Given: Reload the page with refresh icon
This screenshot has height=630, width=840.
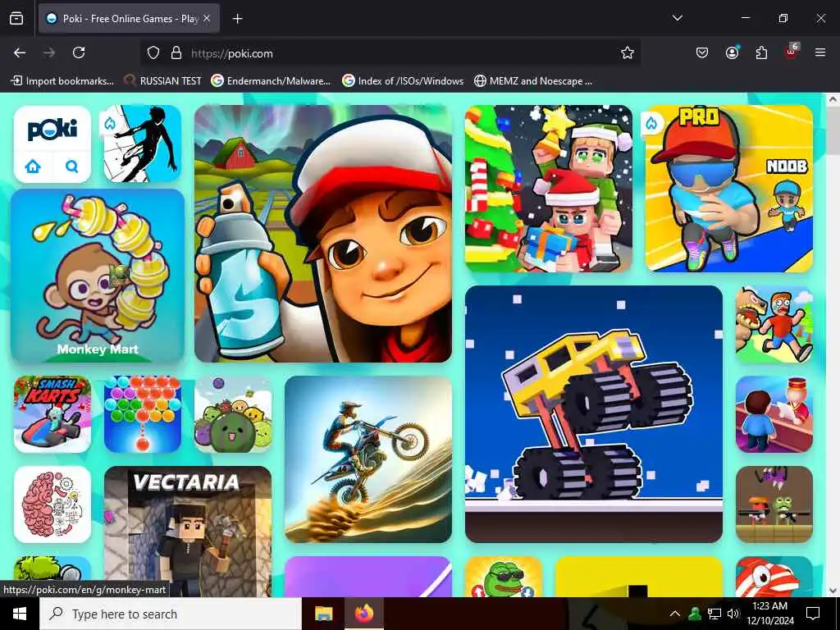Looking at the screenshot, I should tap(79, 52).
